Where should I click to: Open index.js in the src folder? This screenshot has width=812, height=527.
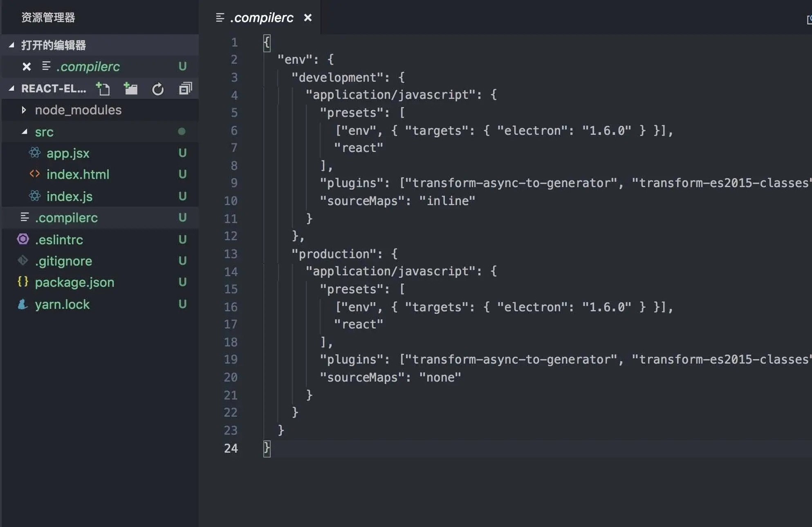coord(70,197)
